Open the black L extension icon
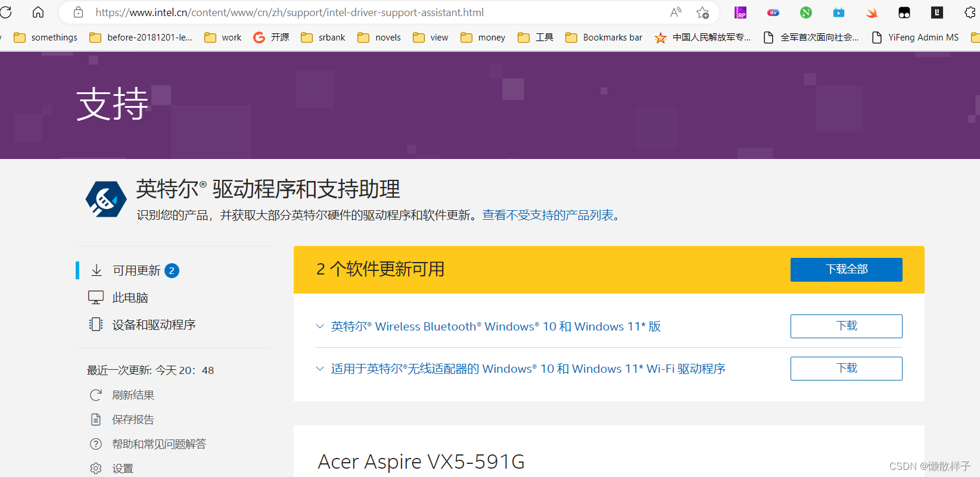This screenshot has height=477, width=980. (x=937, y=12)
